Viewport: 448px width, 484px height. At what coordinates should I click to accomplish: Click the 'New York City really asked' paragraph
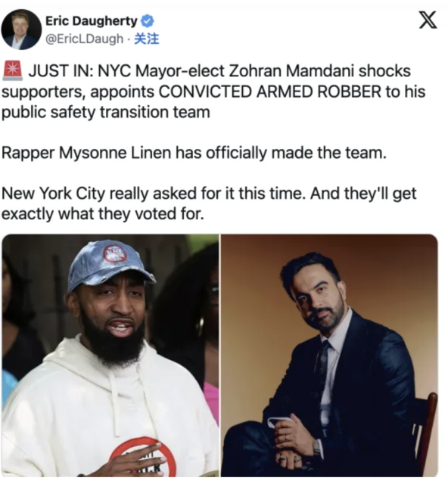[209, 203]
